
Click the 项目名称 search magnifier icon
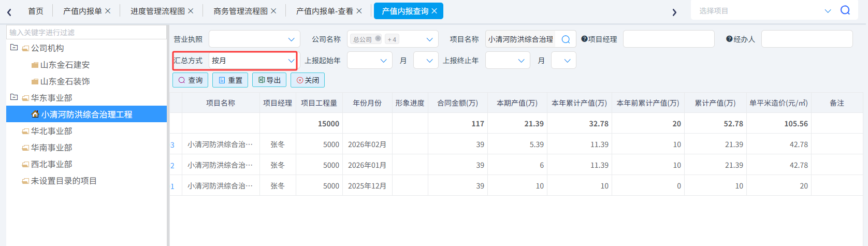[x=566, y=39]
